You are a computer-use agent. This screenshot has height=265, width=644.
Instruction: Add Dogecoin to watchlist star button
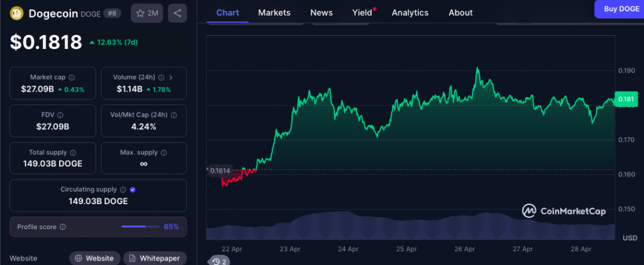point(147,13)
